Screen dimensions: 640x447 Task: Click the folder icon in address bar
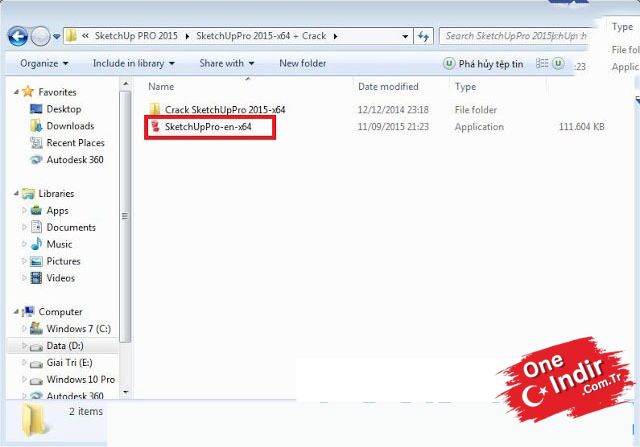71,36
